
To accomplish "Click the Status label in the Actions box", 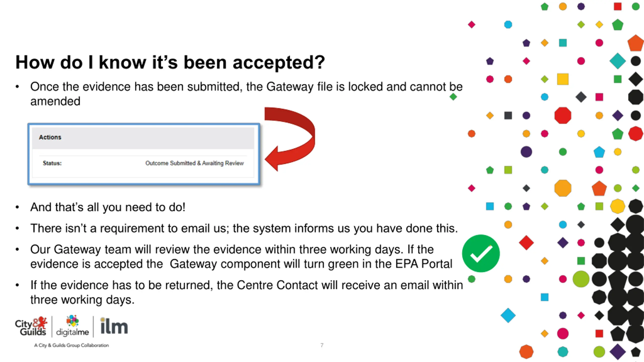I will (52, 163).
